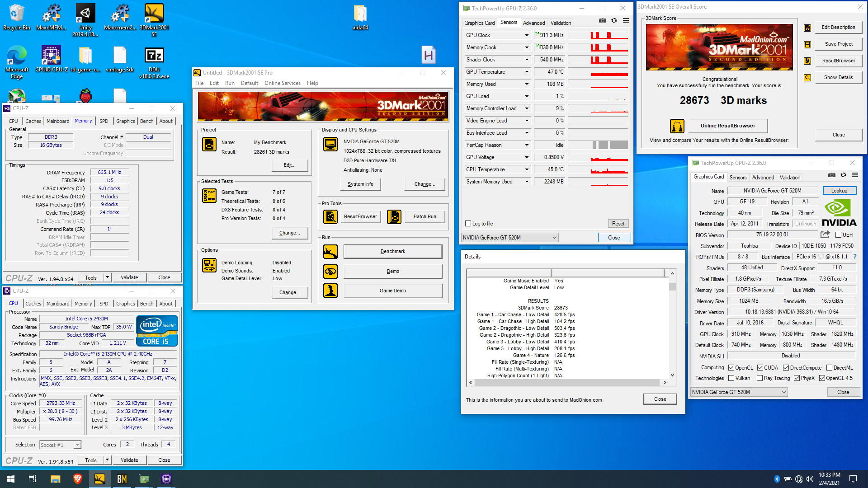Open hamburger menu in GPU-Z Graphics Card window
This screenshot has width=868, height=488.
tap(855, 175)
